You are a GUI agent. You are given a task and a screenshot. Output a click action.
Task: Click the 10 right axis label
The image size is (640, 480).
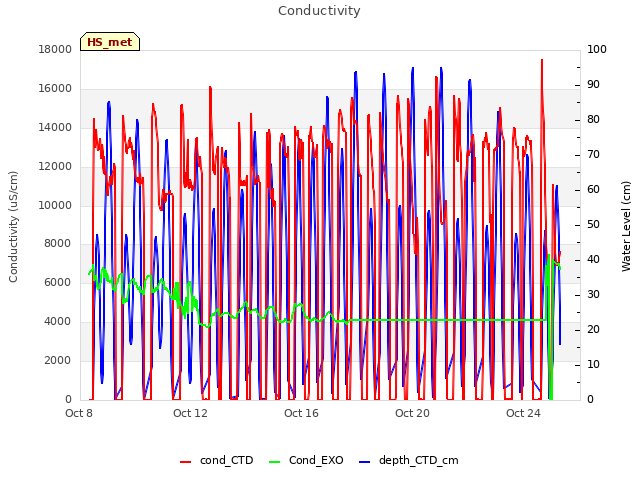click(593, 364)
